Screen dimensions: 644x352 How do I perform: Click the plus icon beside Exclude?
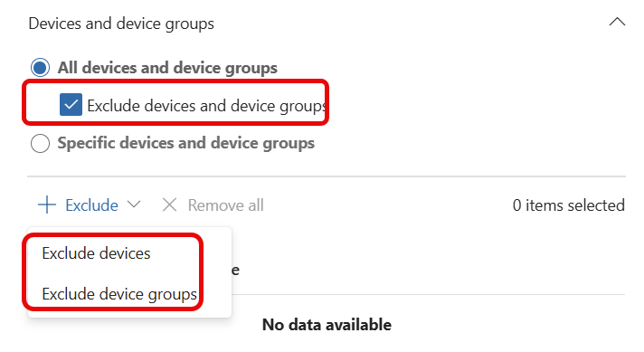[x=47, y=205]
